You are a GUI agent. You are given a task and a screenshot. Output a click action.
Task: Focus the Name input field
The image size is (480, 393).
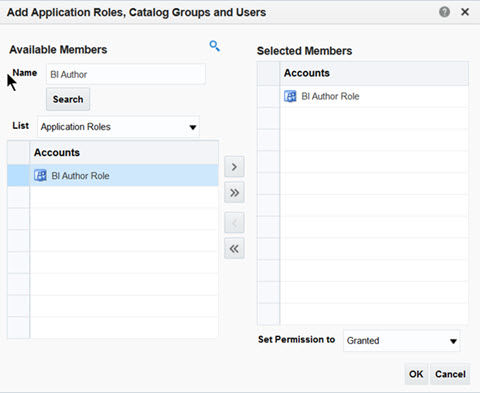coord(126,74)
